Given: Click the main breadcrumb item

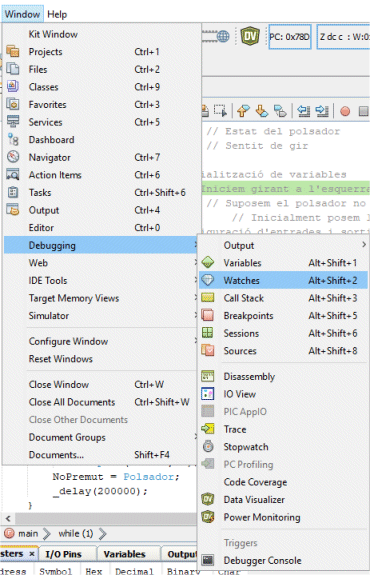Looking at the screenshot, I should (x=28, y=533).
